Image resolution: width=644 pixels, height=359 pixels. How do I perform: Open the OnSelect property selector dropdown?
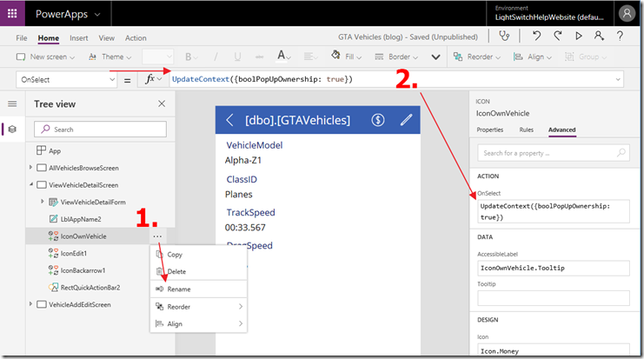[x=67, y=80]
